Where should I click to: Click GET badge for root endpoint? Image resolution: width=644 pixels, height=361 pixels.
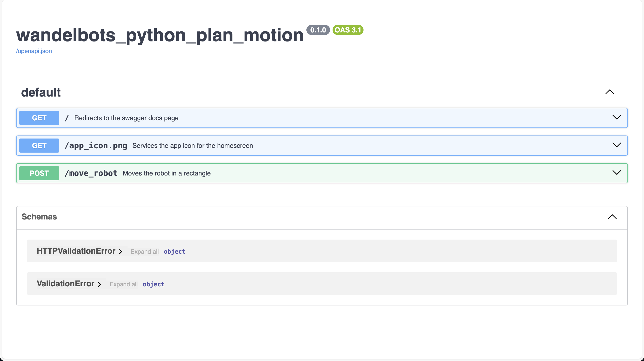coord(39,118)
